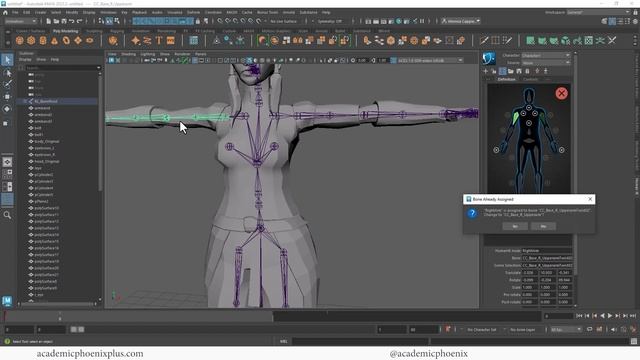
Task: Click the Go to start of range button
Action: 579,316
